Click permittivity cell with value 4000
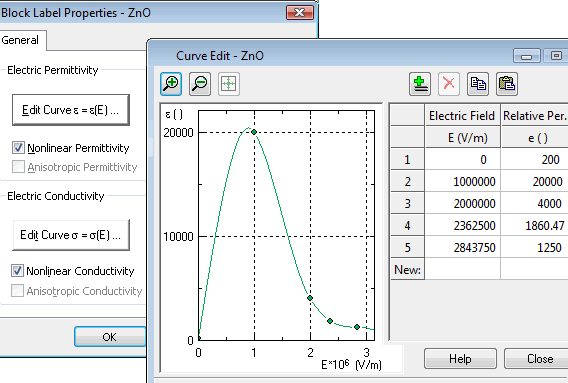Screen dimensions: 568x383 535,203
